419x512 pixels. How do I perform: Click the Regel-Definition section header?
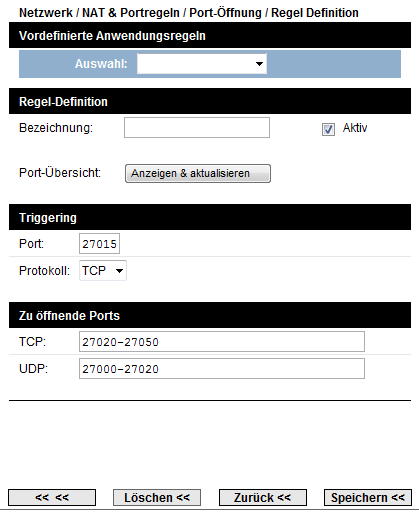click(210, 101)
